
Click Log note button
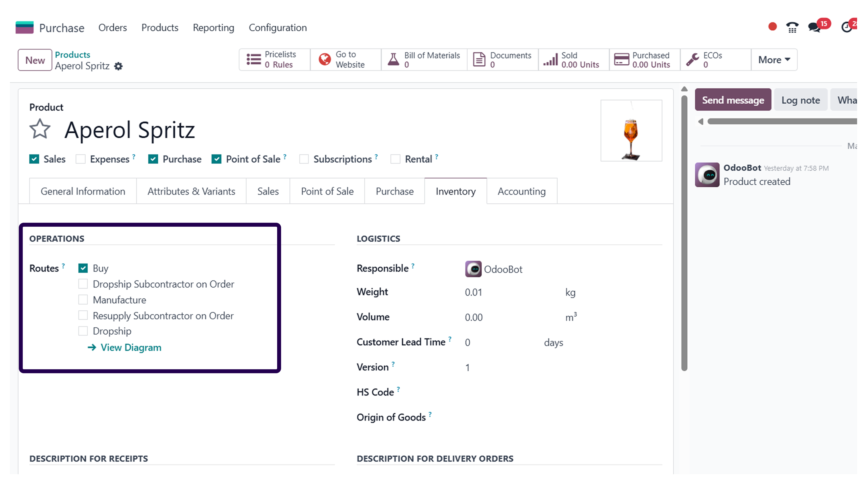[800, 100]
